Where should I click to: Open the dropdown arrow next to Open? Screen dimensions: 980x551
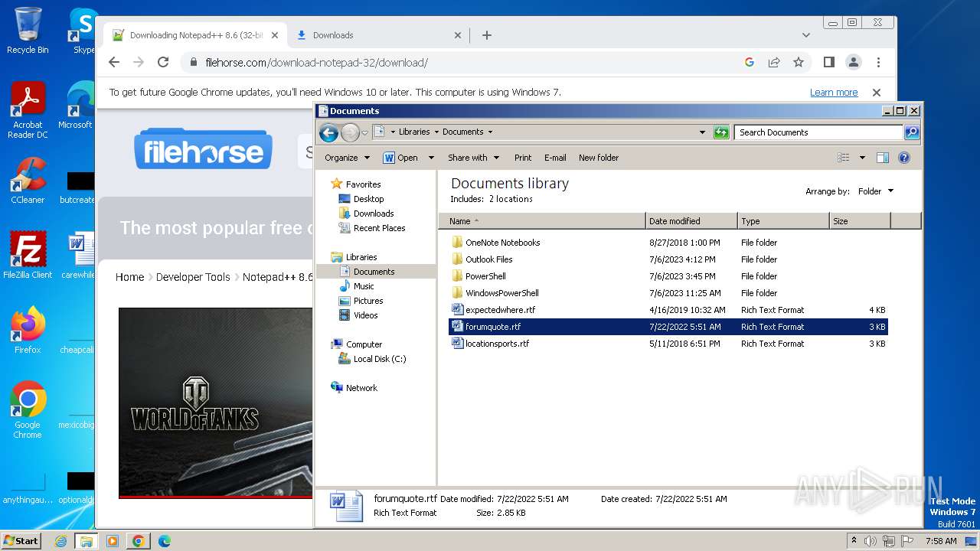click(431, 158)
